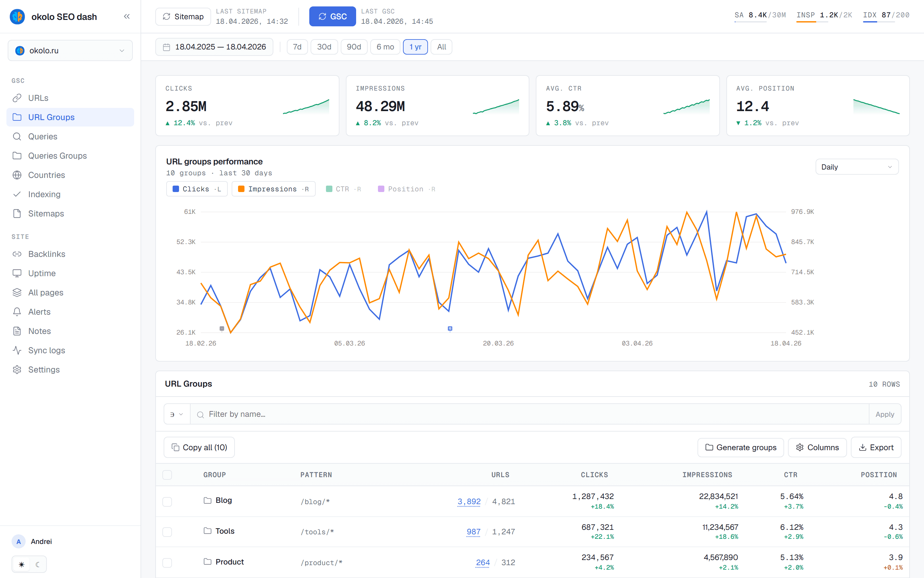Screen dimensions: 924x578
Task: Toggle the Clicks series in chart legend
Action: [197, 189]
